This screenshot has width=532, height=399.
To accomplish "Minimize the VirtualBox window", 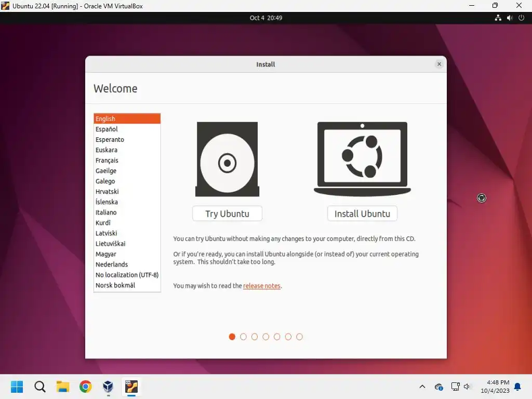I will pyautogui.click(x=472, y=6).
